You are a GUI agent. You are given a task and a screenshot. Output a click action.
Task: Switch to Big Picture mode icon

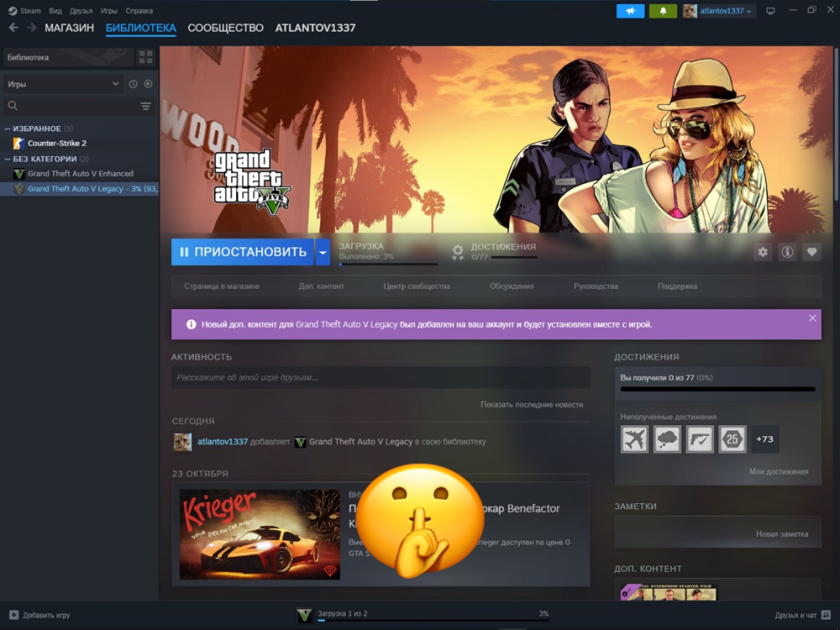[x=771, y=10]
